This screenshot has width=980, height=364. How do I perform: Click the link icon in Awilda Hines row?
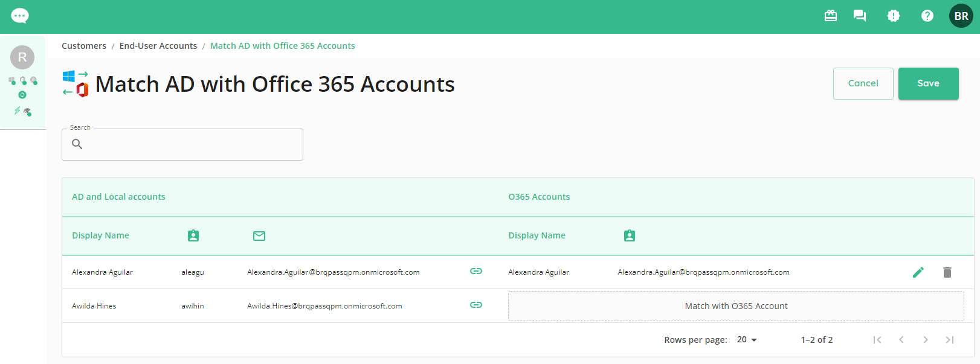[x=476, y=305]
